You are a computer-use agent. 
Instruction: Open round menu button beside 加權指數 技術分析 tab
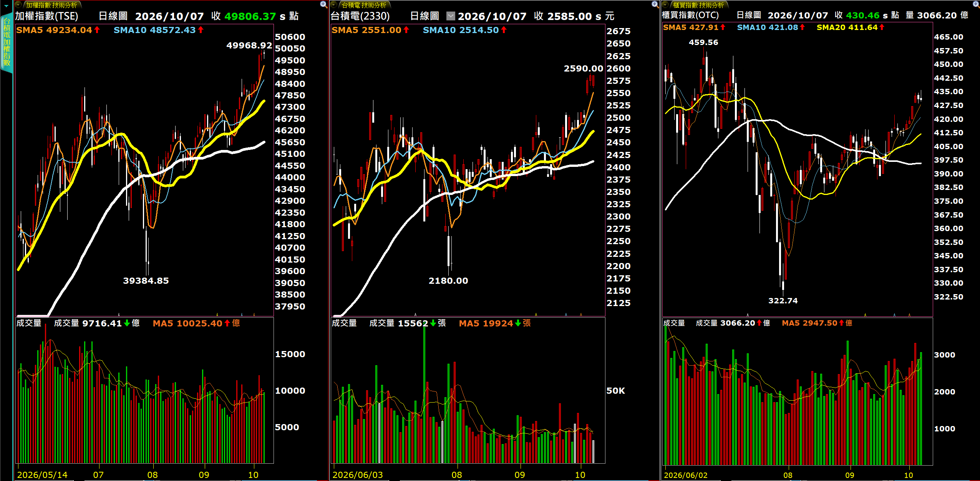[x=18, y=5]
